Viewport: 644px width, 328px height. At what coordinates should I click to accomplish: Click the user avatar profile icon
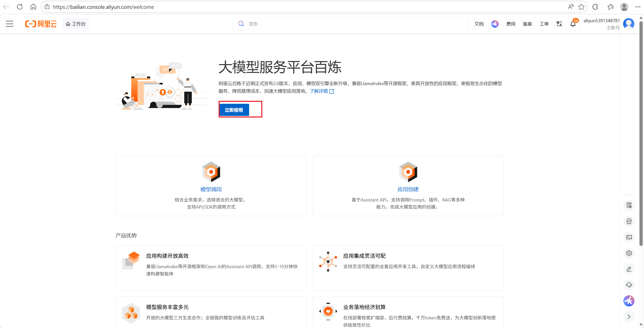pyautogui.click(x=629, y=24)
